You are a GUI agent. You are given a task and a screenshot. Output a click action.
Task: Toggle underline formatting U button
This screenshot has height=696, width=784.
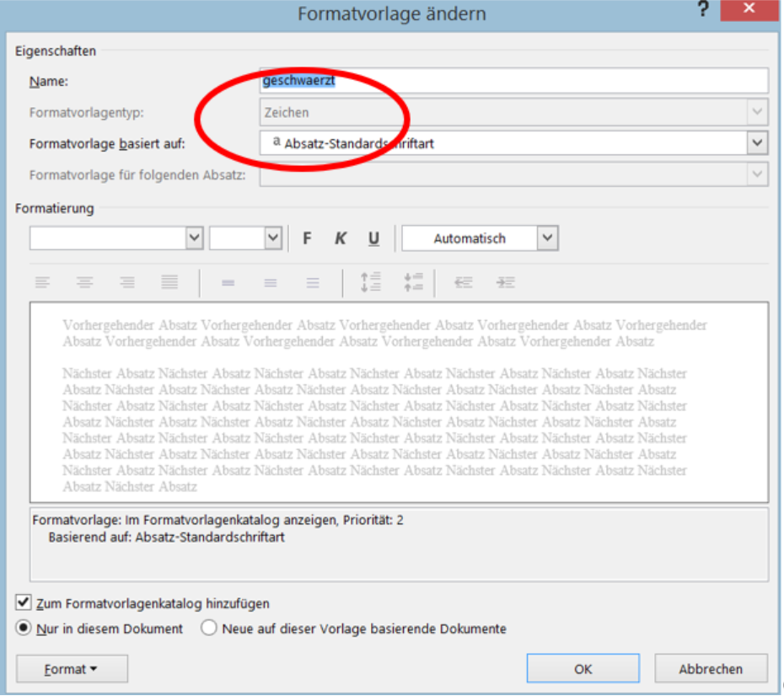(x=373, y=238)
